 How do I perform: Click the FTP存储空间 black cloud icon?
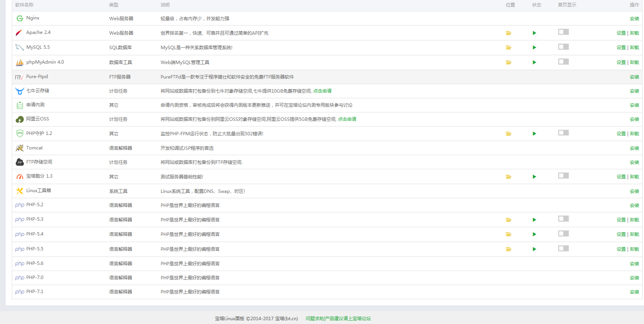point(19,162)
